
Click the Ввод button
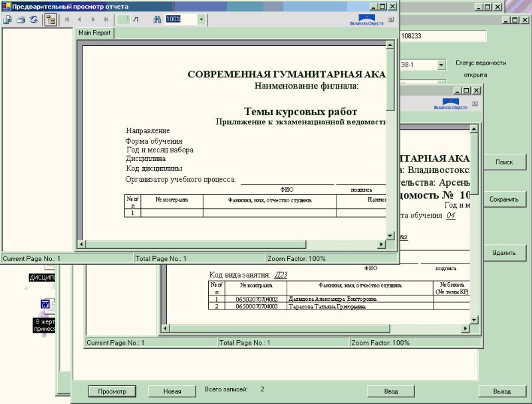391,391
